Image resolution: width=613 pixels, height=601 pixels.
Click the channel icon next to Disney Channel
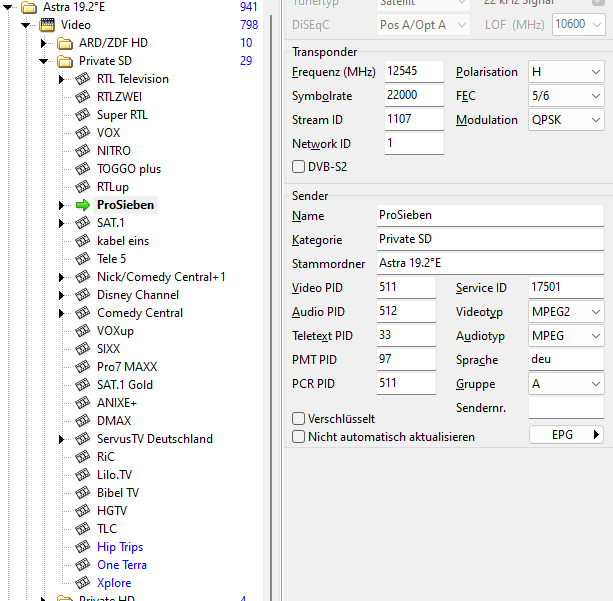point(83,295)
